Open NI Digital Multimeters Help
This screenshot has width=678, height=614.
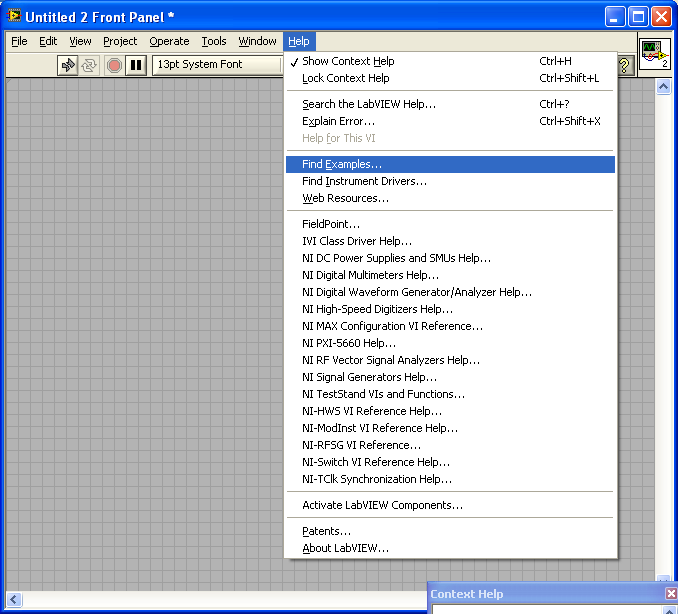click(x=450, y=275)
